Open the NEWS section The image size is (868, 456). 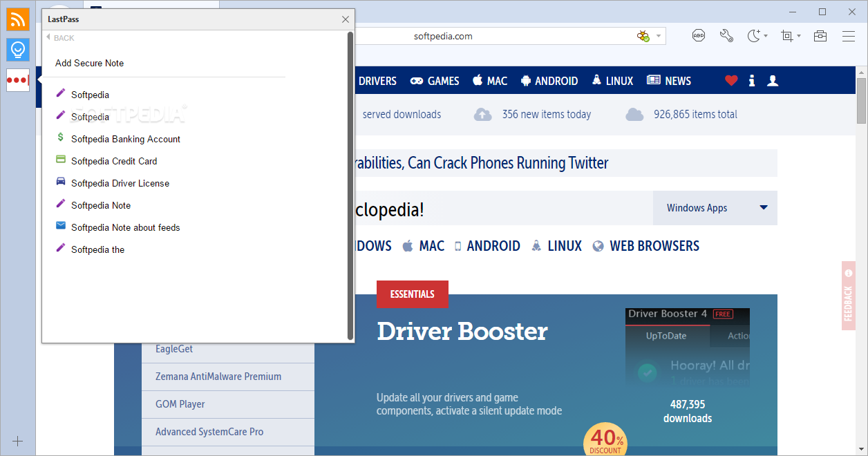pyautogui.click(x=669, y=81)
